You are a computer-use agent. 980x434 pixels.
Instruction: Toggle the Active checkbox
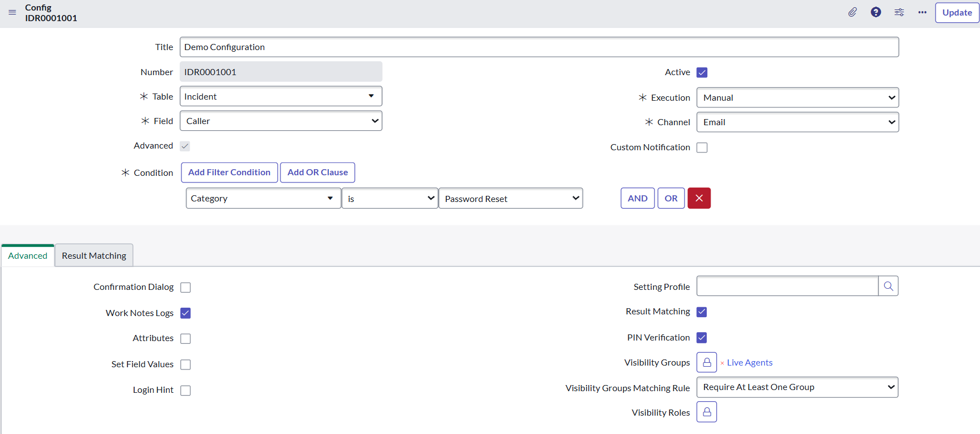point(702,72)
